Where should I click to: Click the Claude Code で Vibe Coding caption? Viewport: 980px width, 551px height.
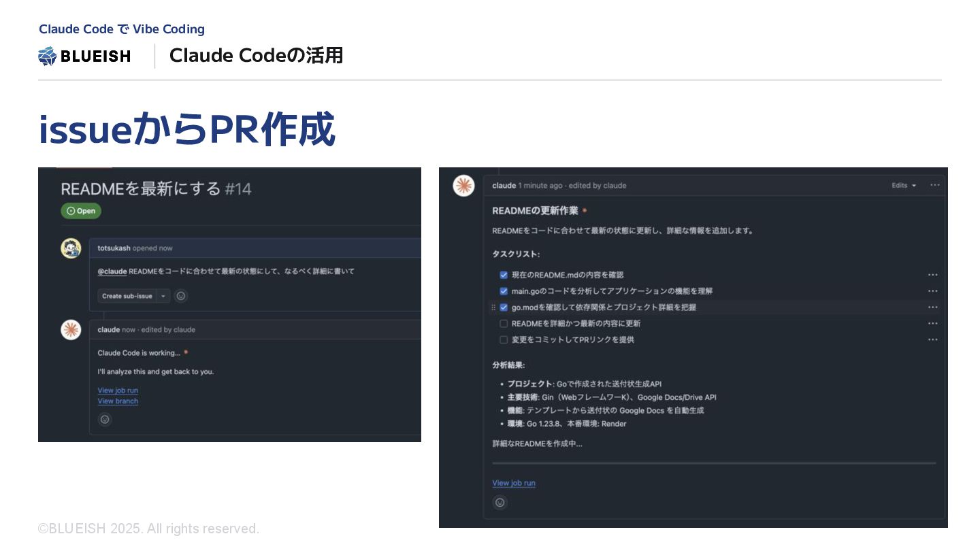point(122,29)
